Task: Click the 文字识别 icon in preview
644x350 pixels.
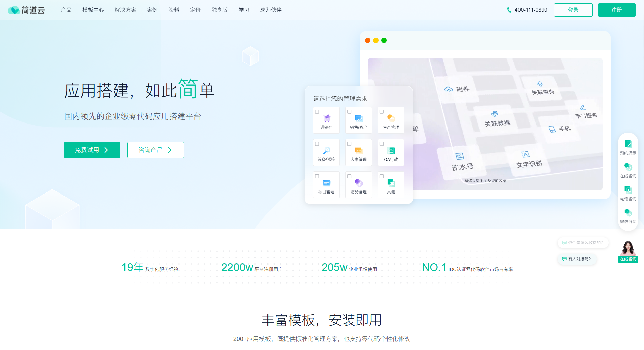Action: coord(525,154)
